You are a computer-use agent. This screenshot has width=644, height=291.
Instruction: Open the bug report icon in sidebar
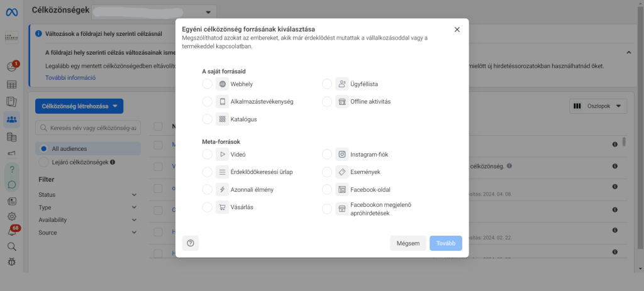11,261
